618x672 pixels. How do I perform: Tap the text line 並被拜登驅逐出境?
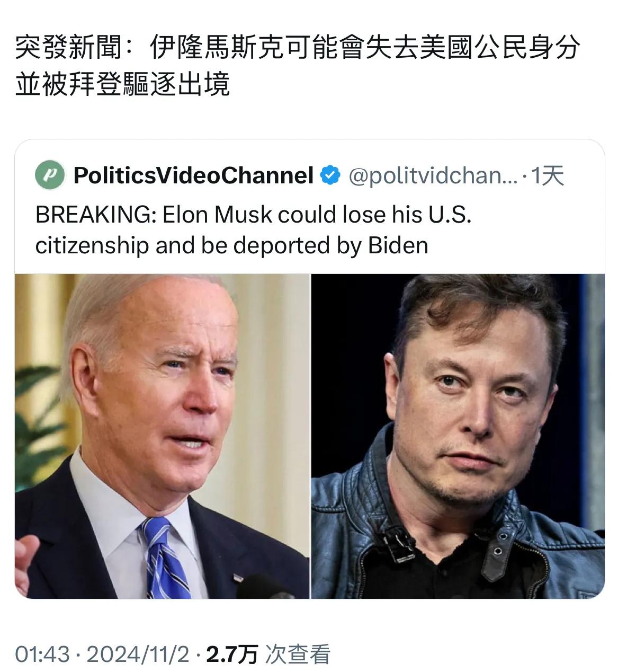122,84
